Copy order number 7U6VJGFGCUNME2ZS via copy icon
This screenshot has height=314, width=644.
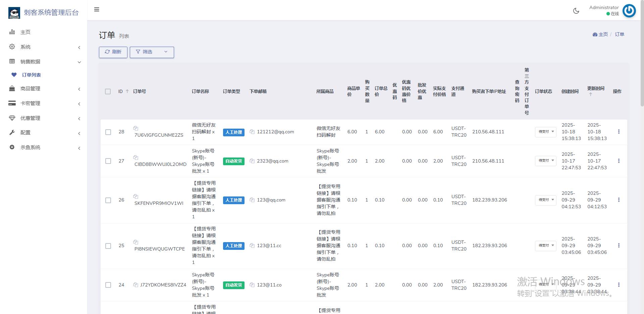click(x=136, y=128)
